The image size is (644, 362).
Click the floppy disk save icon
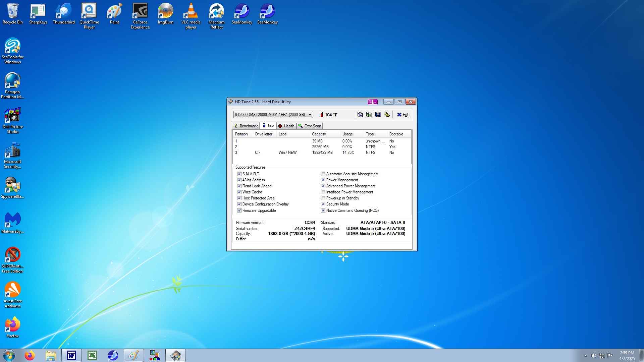[x=378, y=115]
